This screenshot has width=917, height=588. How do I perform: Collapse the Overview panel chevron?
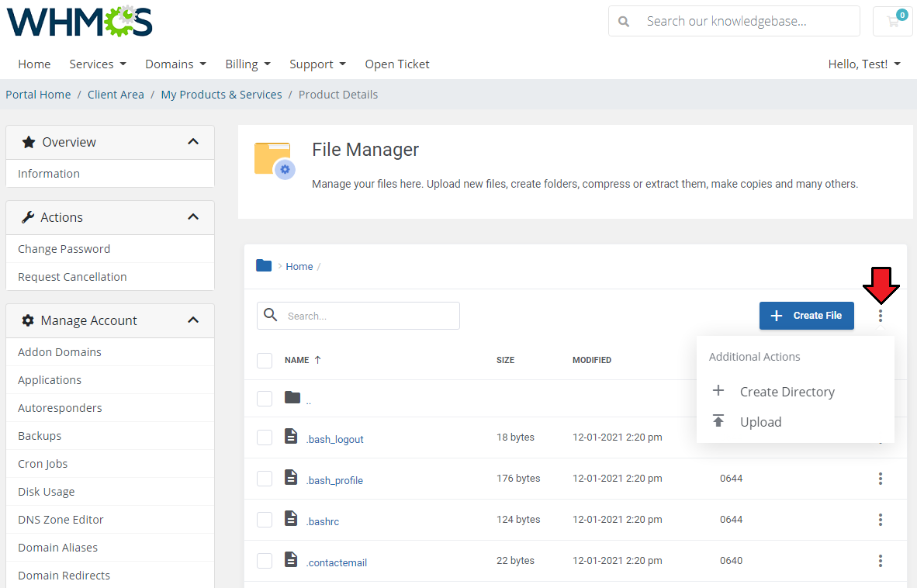pos(193,141)
